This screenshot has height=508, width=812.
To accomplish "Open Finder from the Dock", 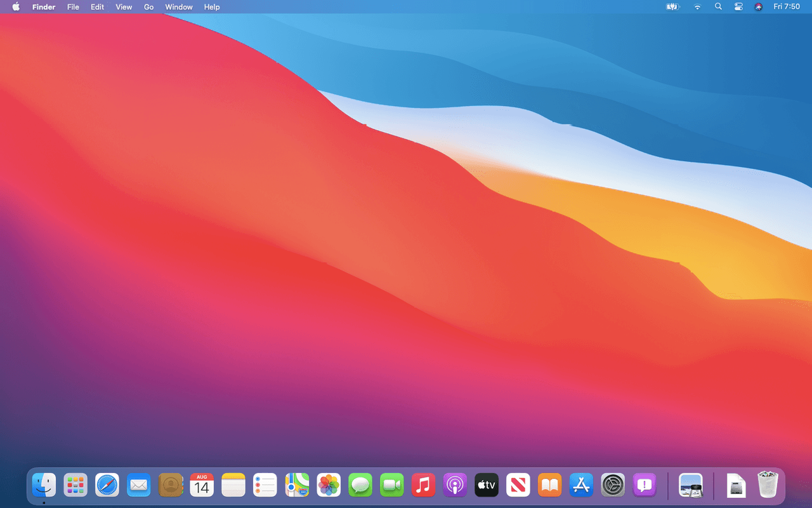I will [44, 486].
